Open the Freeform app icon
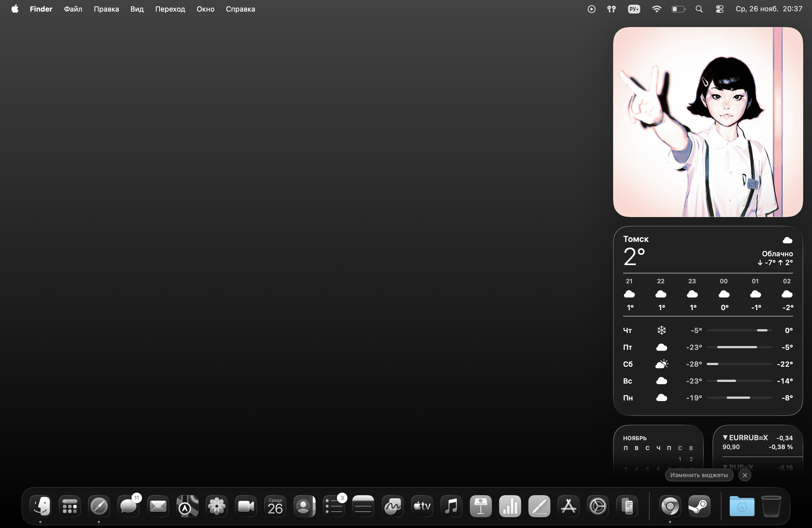The width and height of the screenshot is (812, 528). 393,506
